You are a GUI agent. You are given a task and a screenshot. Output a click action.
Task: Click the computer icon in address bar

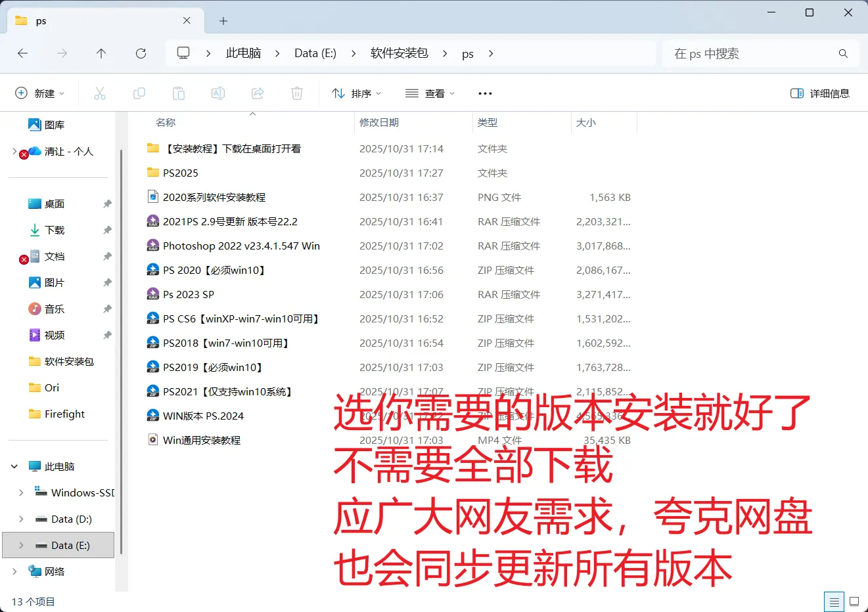pyautogui.click(x=183, y=53)
